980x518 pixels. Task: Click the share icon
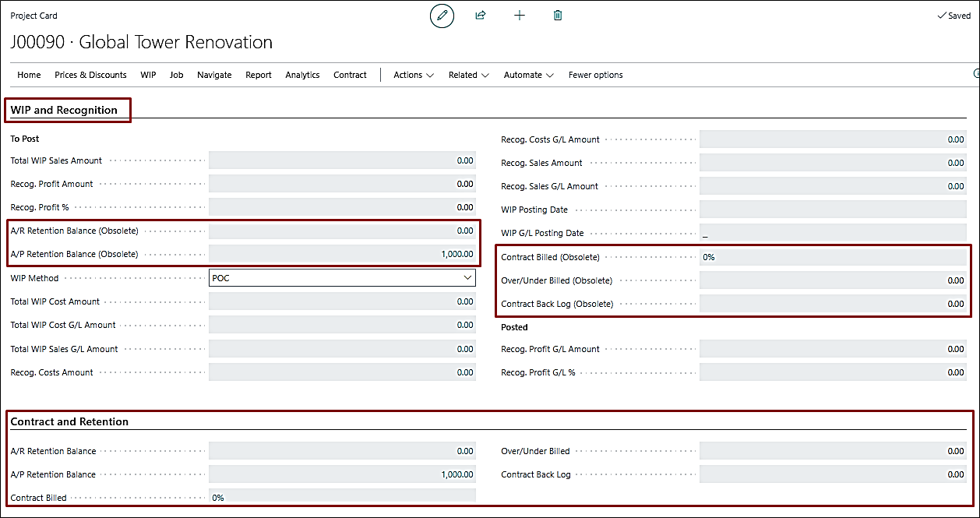coord(481,16)
